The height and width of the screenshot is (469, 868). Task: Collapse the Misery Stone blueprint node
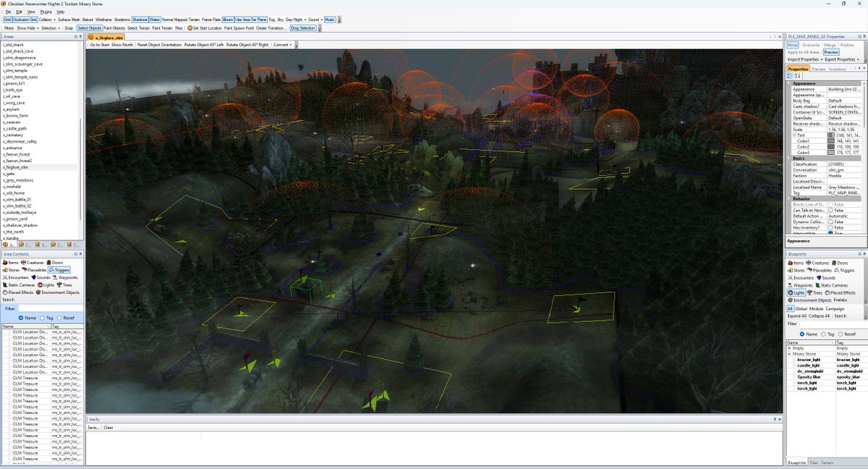pyautogui.click(x=790, y=354)
